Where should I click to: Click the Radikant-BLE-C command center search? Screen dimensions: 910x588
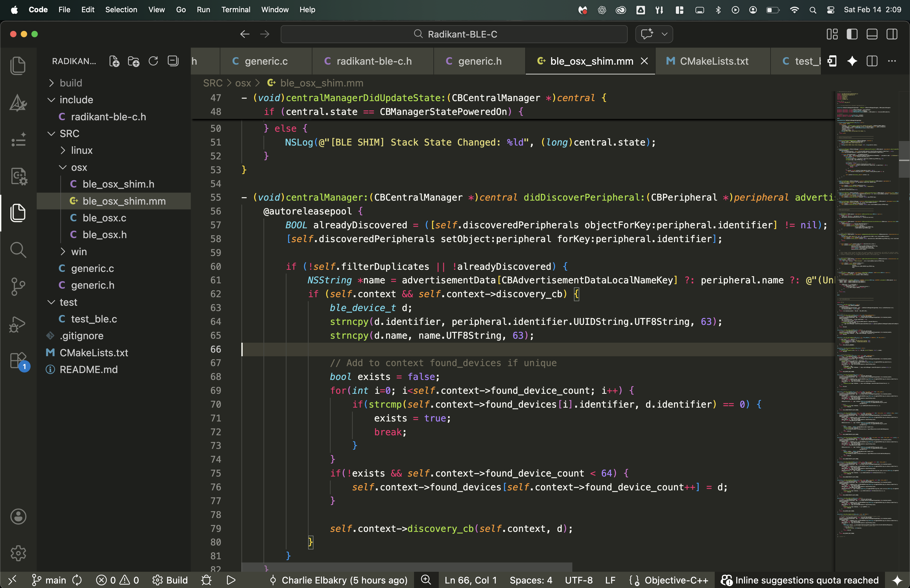(x=454, y=34)
